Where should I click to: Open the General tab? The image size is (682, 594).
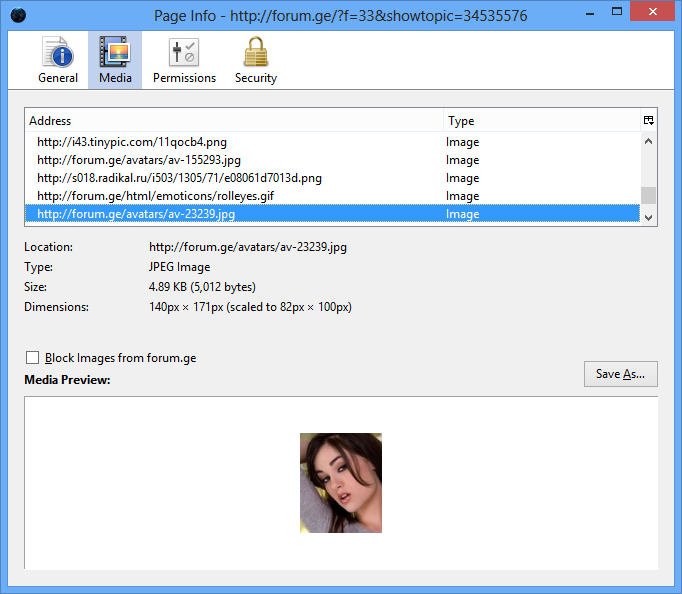(x=58, y=60)
